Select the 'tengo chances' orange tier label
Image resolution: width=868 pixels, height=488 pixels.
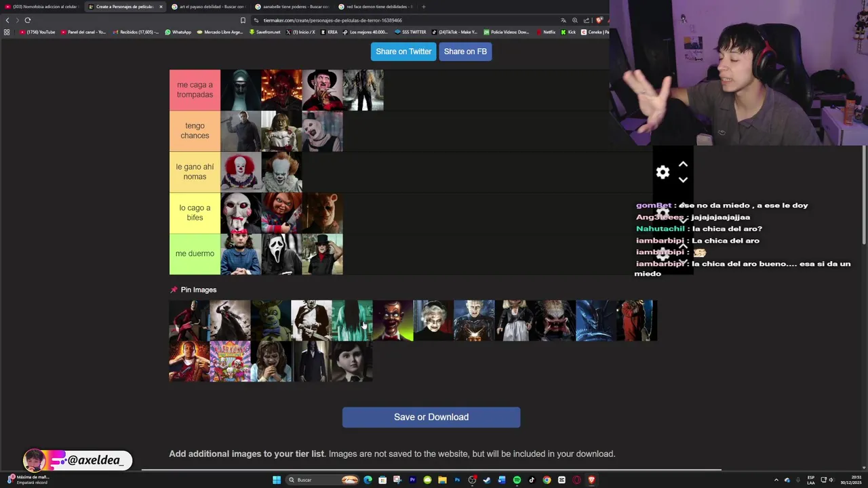click(x=195, y=131)
